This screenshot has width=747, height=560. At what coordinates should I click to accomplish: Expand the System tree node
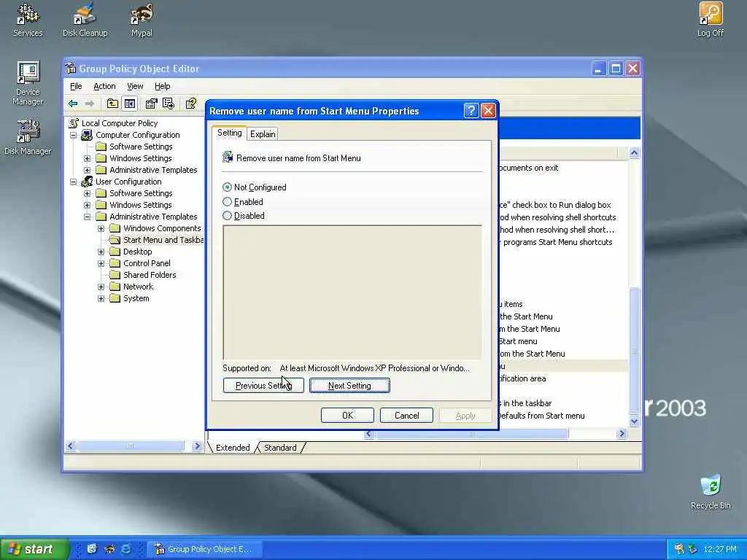click(101, 298)
